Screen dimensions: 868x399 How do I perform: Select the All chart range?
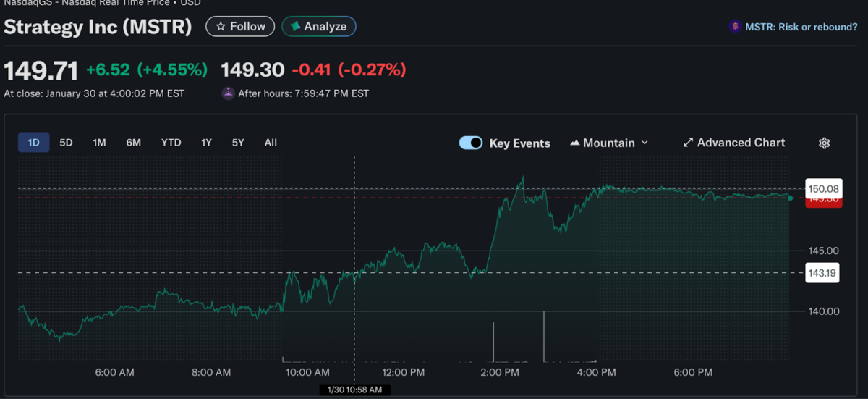click(271, 143)
